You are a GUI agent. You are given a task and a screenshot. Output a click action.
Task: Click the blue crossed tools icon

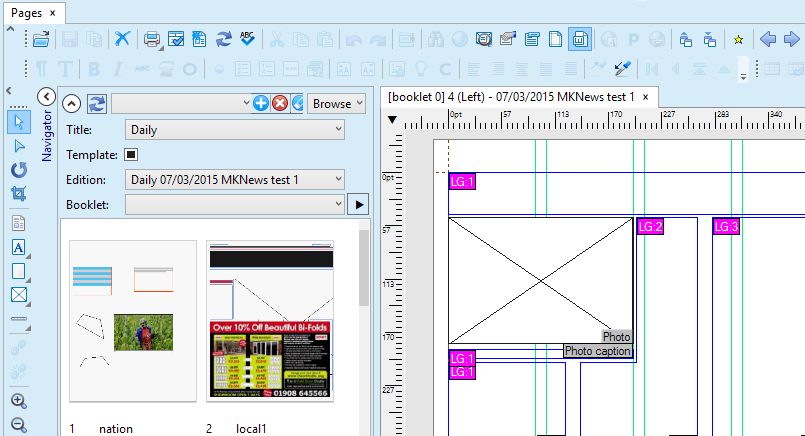[122, 39]
